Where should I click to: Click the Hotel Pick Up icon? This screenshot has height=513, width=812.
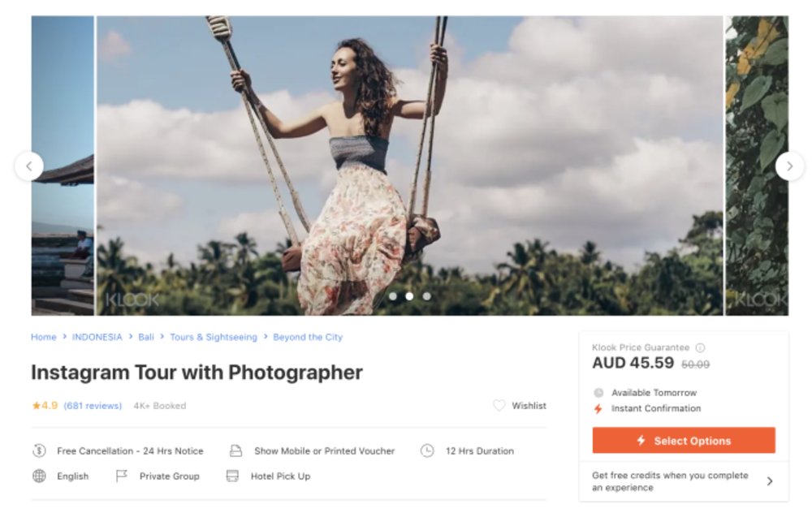pos(234,476)
